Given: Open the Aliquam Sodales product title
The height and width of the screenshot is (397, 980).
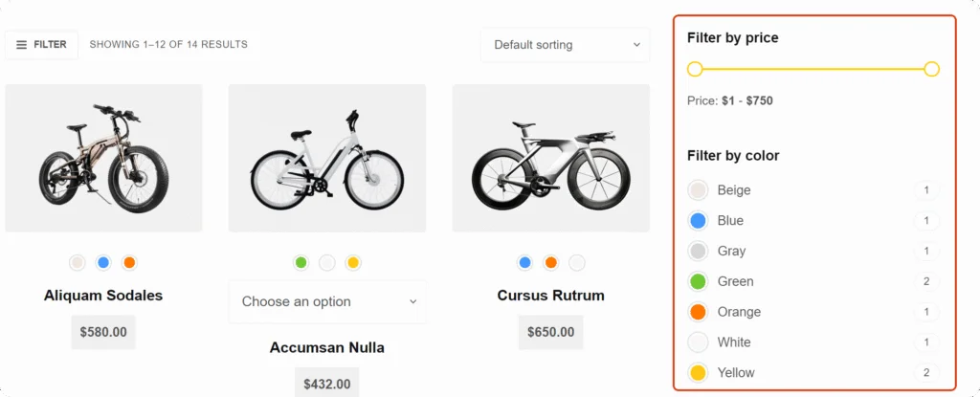Looking at the screenshot, I should (x=103, y=296).
